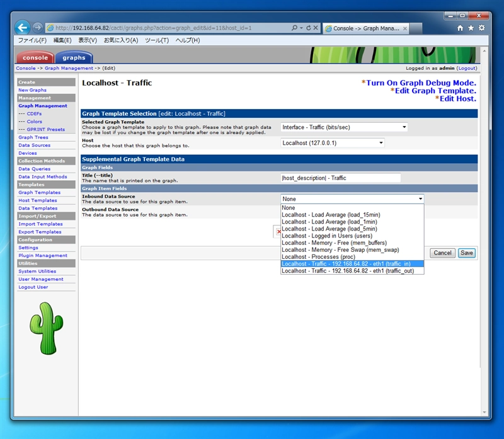Choose Localhost - Memory - Free Swap (mem_swap)
This screenshot has width=504, height=439.
click(352, 250)
